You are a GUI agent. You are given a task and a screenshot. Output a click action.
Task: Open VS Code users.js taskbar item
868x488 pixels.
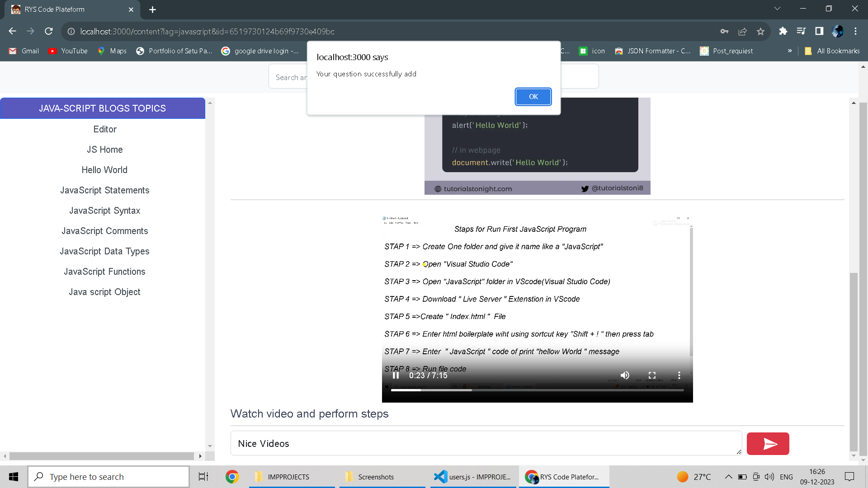(472, 477)
